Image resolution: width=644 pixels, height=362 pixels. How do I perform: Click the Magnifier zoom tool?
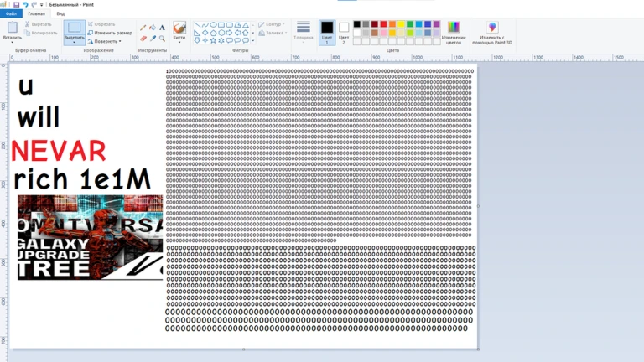tap(162, 38)
